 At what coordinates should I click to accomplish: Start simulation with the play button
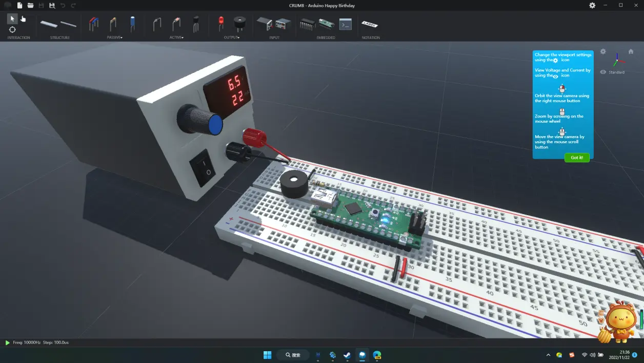coord(7,342)
